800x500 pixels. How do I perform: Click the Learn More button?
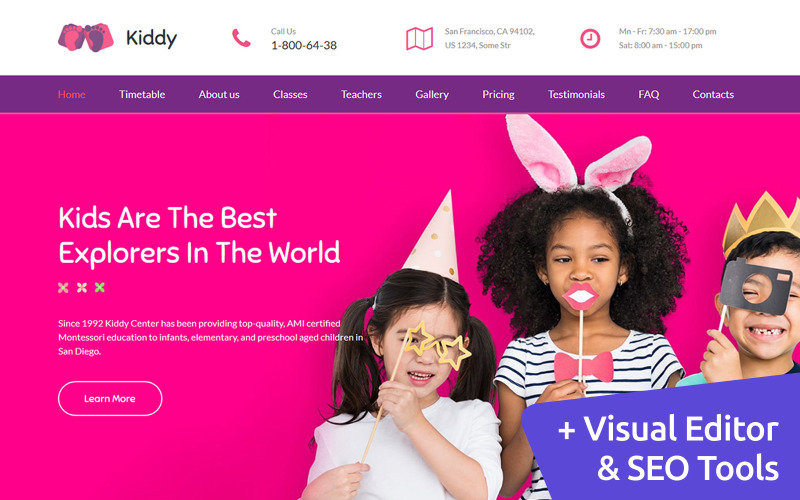pos(110,398)
